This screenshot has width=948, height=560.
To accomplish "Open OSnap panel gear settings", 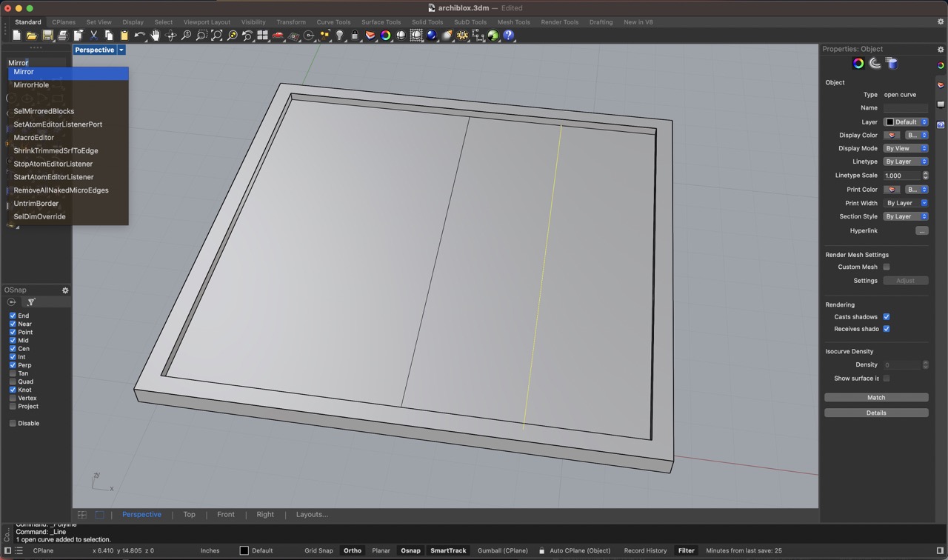I will click(x=65, y=290).
